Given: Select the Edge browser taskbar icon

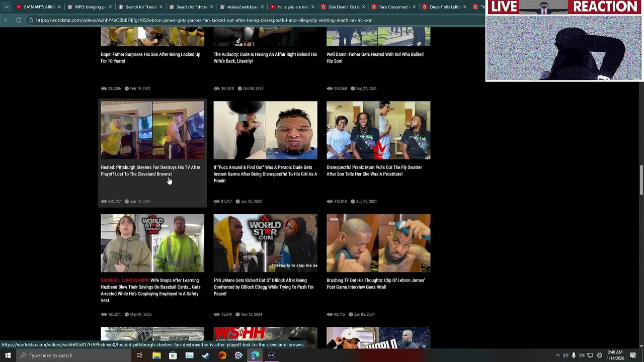Looking at the screenshot, I should (255, 355).
